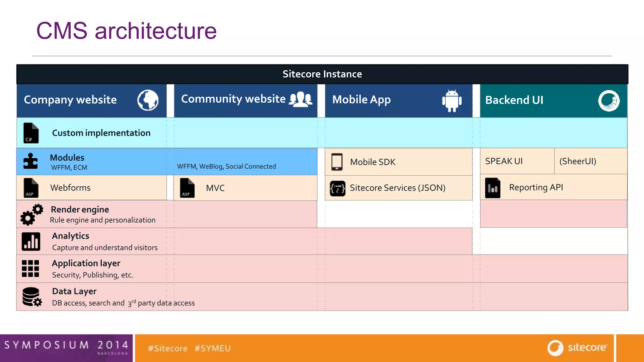644x362 pixels.
Task: Select the Community website header
Action: point(246,101)
